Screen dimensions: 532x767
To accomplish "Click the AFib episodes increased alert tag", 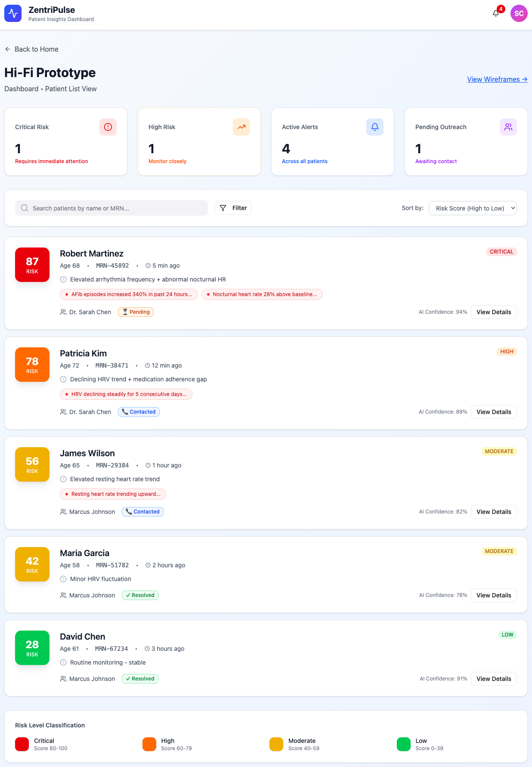I will pyautogui.click(x=129, y=294).
